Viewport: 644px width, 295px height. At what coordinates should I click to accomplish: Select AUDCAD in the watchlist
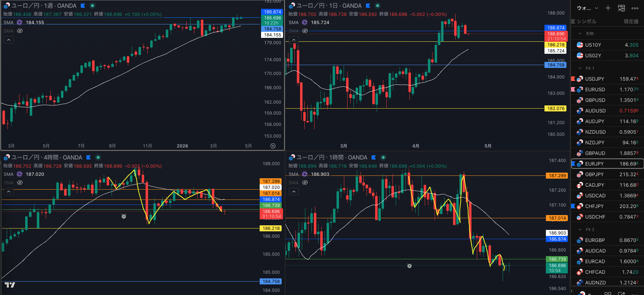click(607, 251)
